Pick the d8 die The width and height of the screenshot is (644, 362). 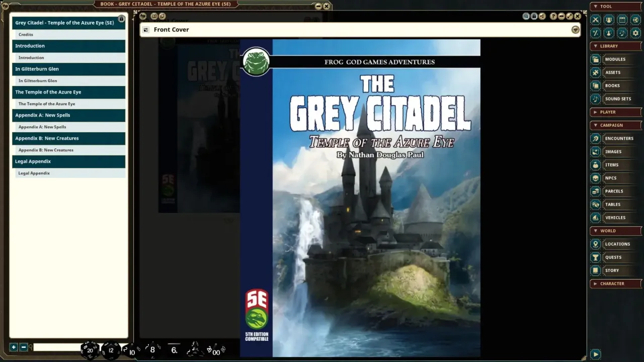(x=153, y=349)
